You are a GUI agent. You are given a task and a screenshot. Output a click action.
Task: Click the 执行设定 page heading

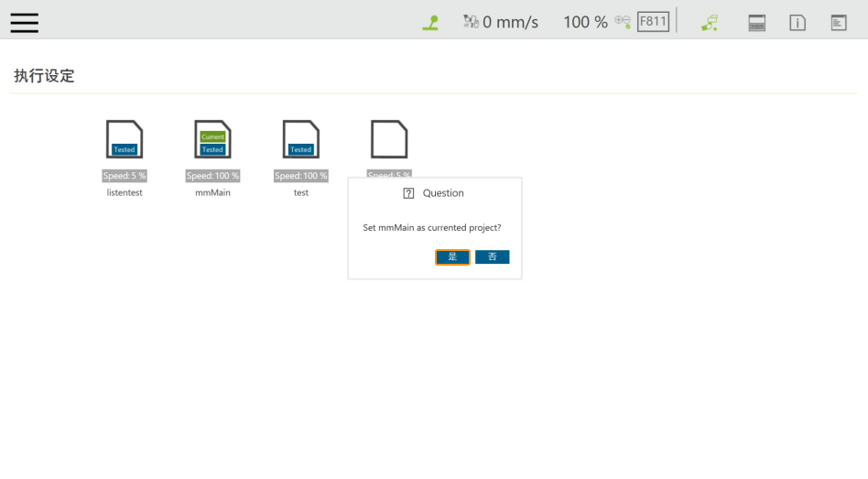pos(44,76)
